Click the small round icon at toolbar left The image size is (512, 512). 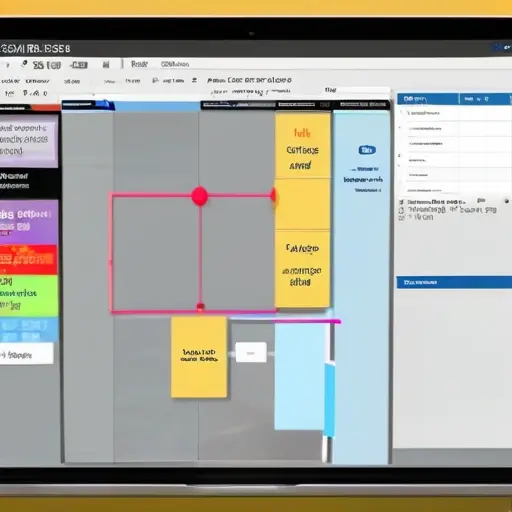point(24,64)
